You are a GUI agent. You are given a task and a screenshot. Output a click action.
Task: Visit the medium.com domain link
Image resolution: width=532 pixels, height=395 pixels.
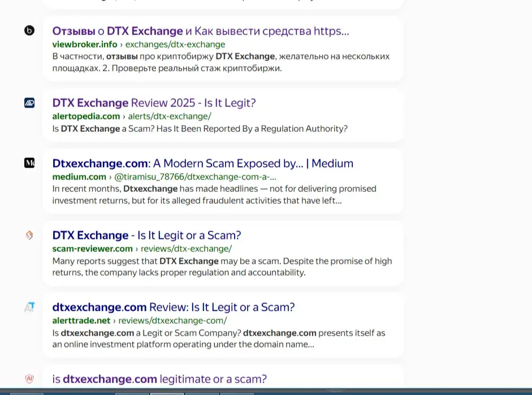tap(79, 177)
